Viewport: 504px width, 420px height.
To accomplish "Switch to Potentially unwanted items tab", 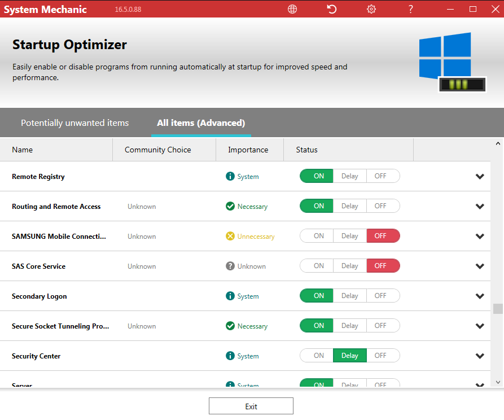I will coord(75,123).
